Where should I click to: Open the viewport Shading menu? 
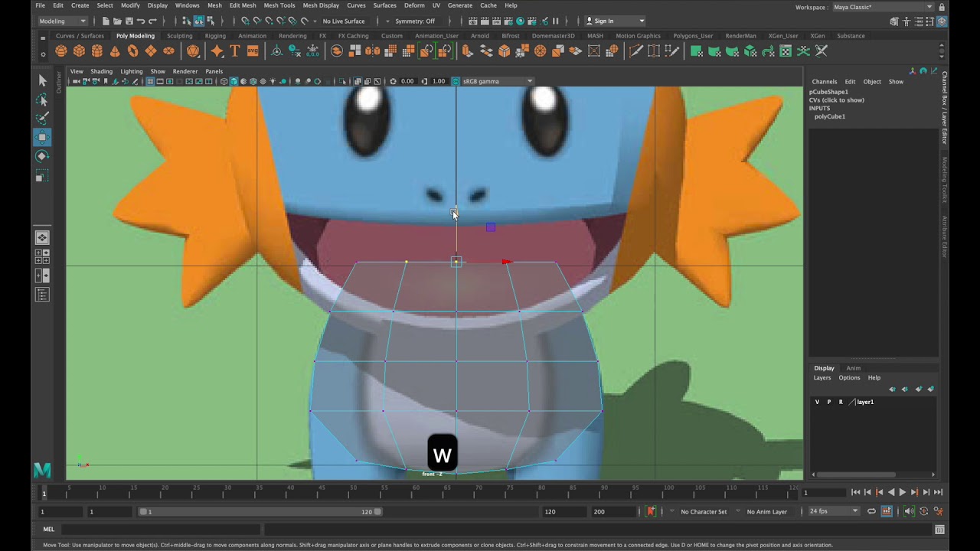101,71
